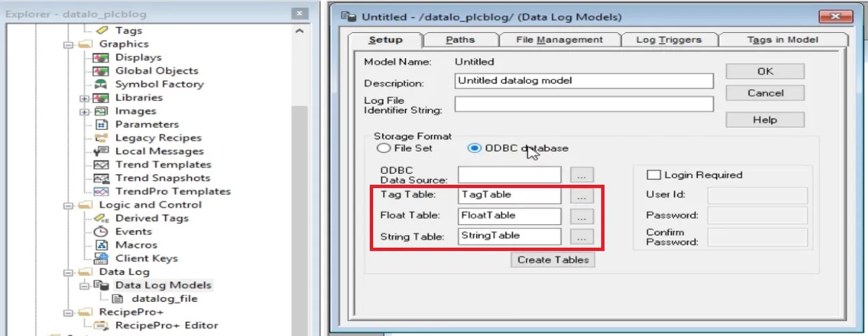Collapse the Logic and Control node
Screen dimensions: 868x336
(68, 205)
